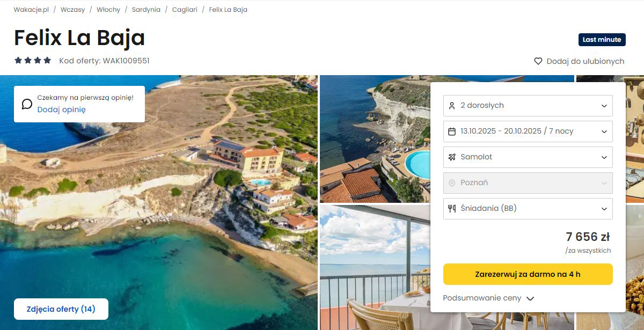Open Wczasy breadcrumb link
The image size is (644, 330).
[72, 10]
